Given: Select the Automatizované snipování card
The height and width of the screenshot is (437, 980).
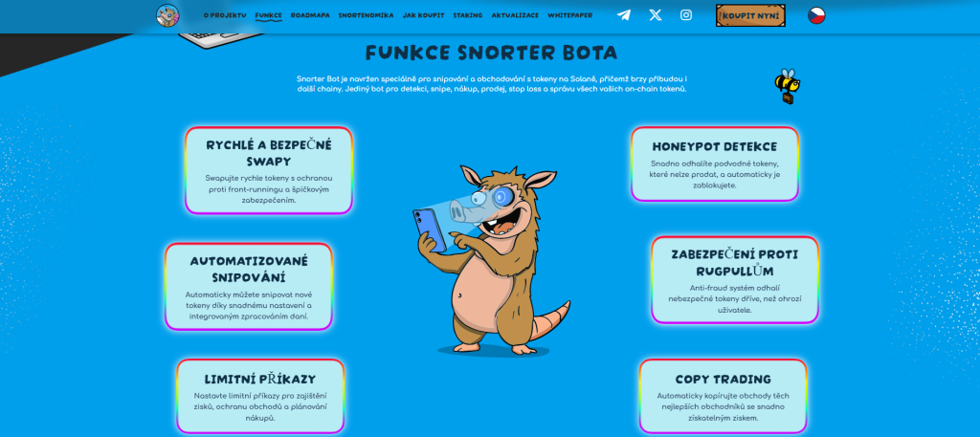Looking at the screenshot, I should (249, 287).
